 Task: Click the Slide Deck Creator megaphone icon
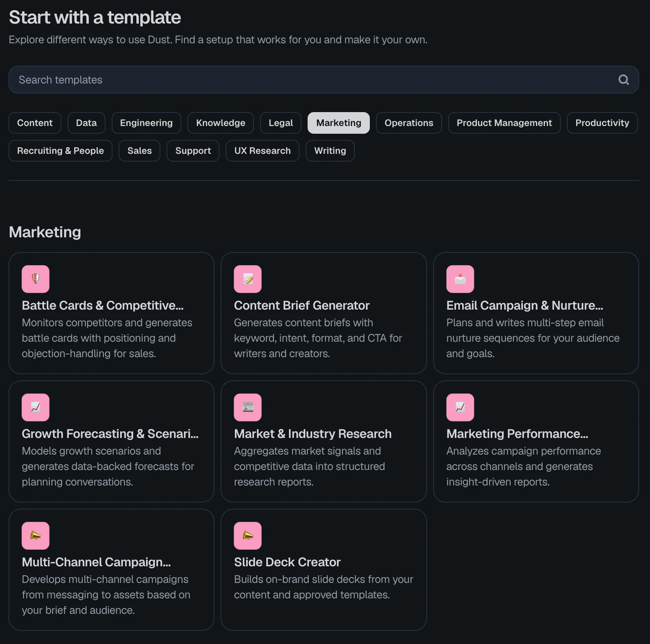pyautogui.click(x=247, y=535)
